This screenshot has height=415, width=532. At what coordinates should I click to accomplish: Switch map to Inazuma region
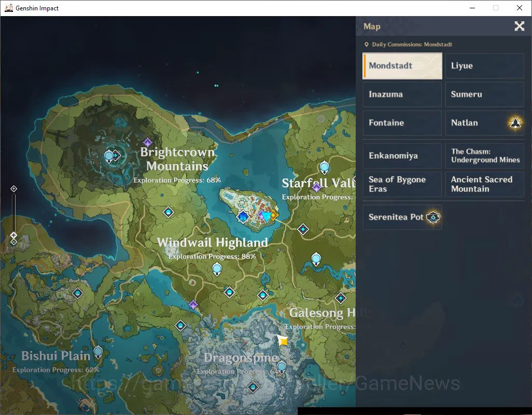402,94
